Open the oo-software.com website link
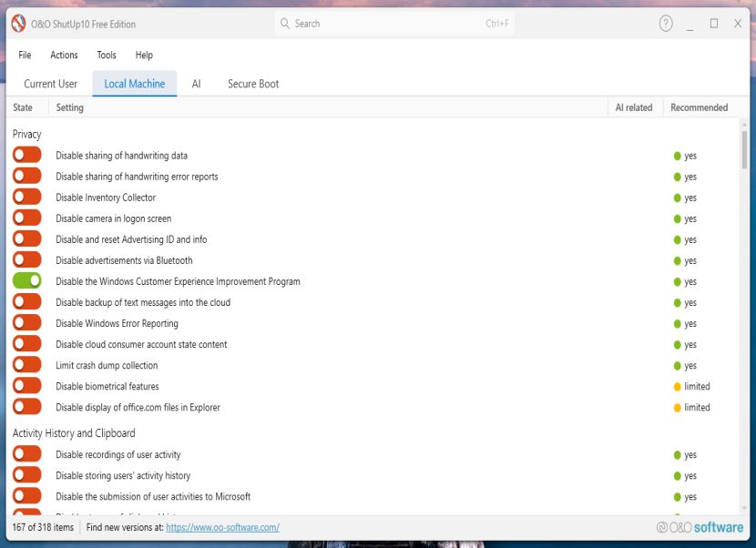This screenshot has width=756, height=548. pyautogui.click(x=223, y=527)
